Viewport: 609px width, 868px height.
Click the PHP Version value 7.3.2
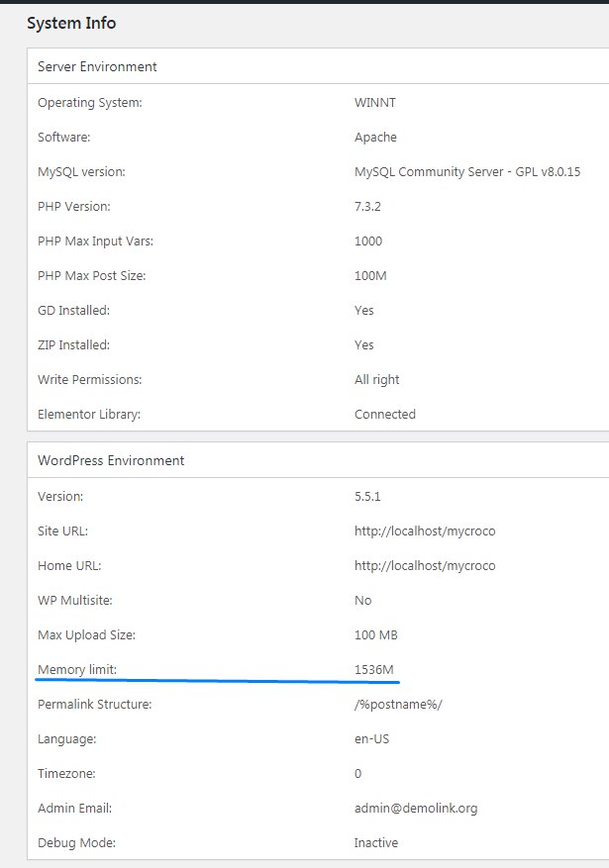click(x=367, y=207)
